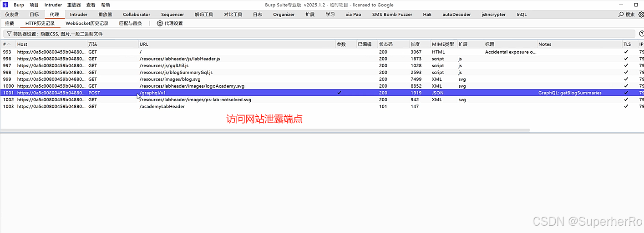Click the GraphQL: getBlogSummaries note

(570, 93)
